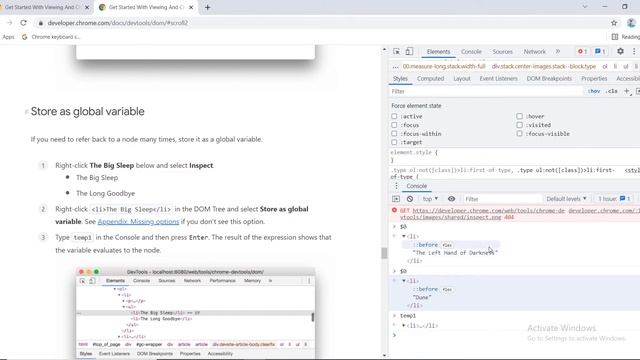Check the :focus-visible state checkbox
Screen dimensions: 640x360
(519, 133)
